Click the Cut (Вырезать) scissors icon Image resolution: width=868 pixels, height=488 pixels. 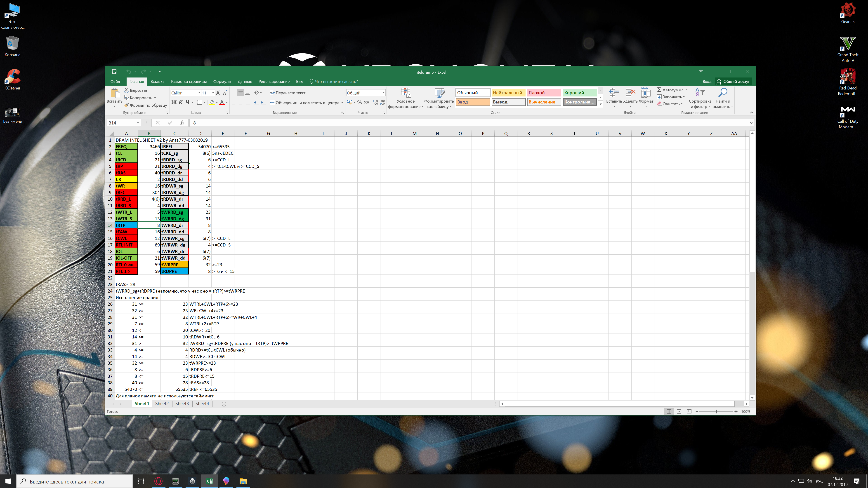[x=126, y=90]
